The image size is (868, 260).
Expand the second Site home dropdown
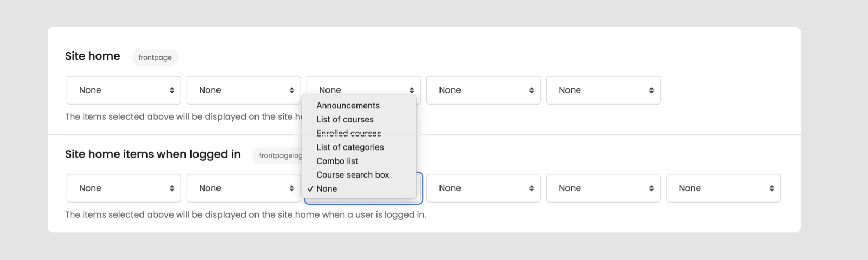point(244,90)
